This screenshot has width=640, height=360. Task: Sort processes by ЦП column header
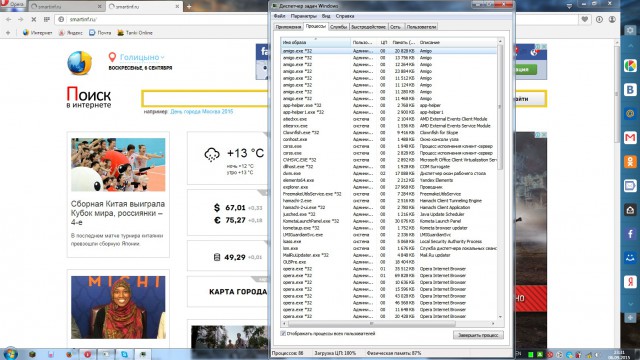click(384, 42)
